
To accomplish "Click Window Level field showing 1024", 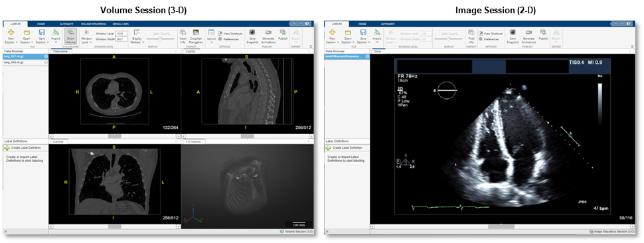I will [121, 33].
